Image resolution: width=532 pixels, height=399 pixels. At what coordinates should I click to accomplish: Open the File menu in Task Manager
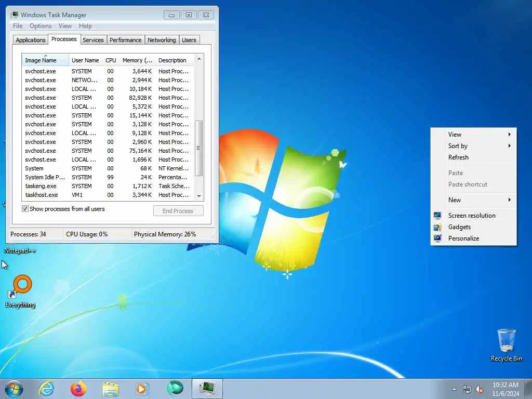click(18, 26)
